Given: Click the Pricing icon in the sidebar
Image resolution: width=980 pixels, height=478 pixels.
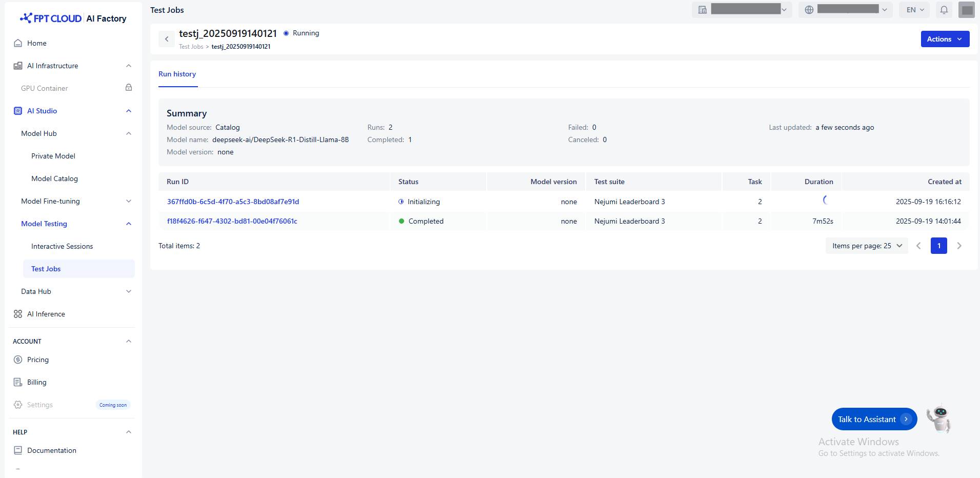Looking at the screenshot, I should (18, 360).
